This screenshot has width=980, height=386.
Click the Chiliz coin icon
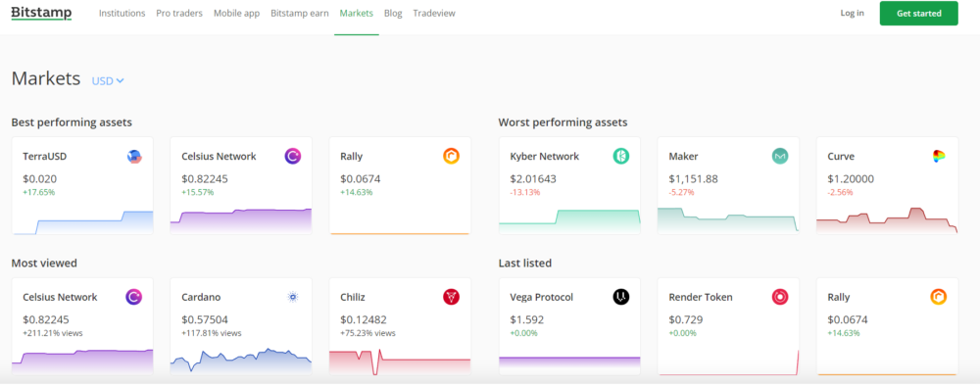click(452, 297)
